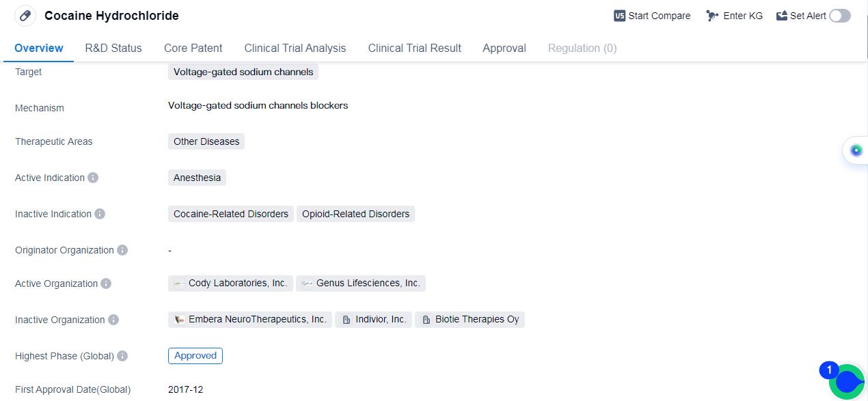Switch to the R&D Status tab
This screenshot has height=401, width=868.
coord(113,48)
